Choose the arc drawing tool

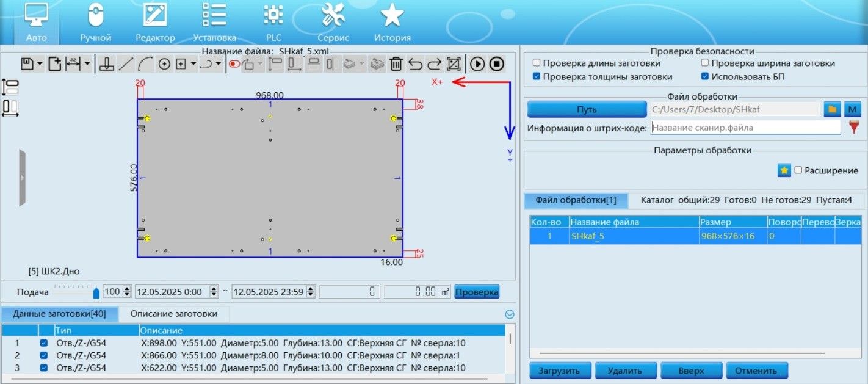click(145, 63)
